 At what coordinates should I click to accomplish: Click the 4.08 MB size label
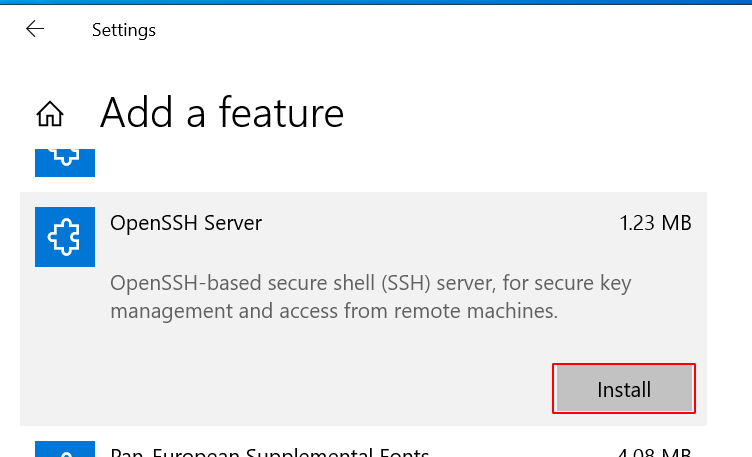coord(655,452)
